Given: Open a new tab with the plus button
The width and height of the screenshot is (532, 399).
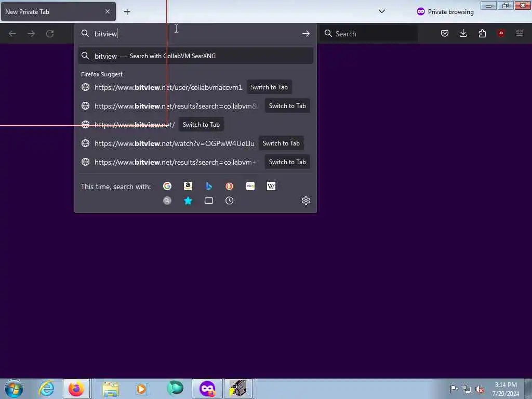Looking at the screenshot, I should tap(127, 12).
